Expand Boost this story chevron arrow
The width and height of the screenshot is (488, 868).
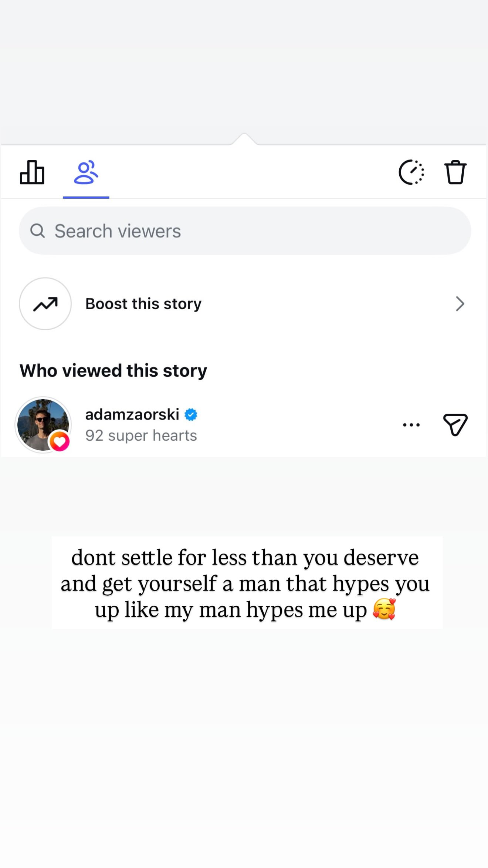coord(460,304)
